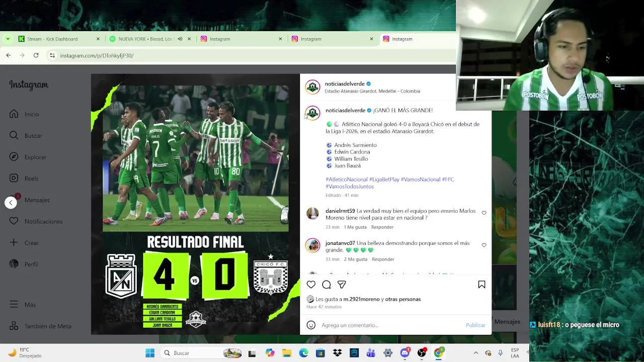Viewport: 644px width, 362px height.
Task: Switch to the first Instagram tab
Action: [x=242, y=39]
